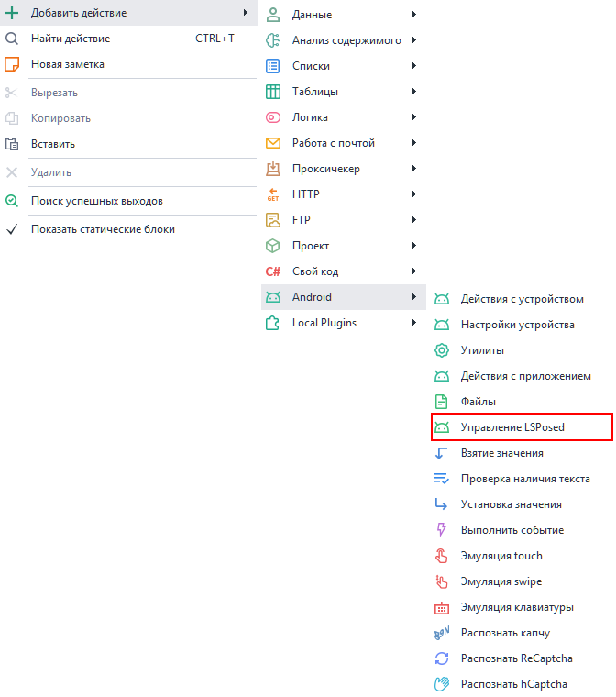This screenshot has height=697, width=616.
Task: Click the HTTP GET icon
Action: point(272,194)
